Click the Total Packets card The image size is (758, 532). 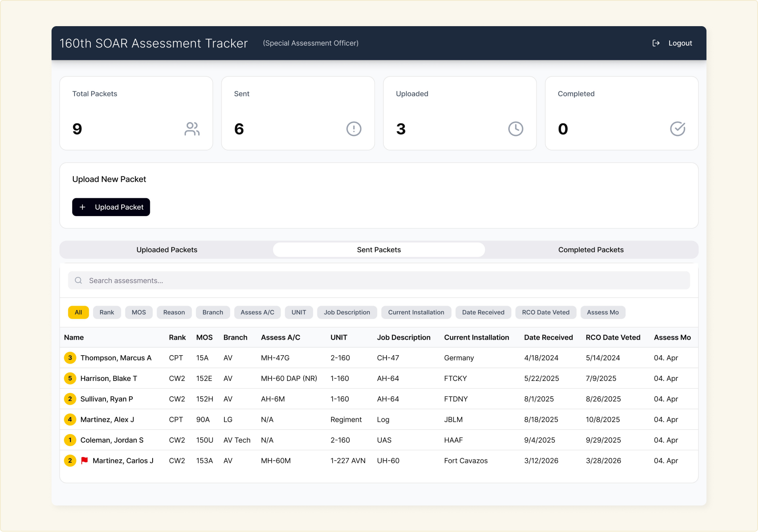(x=136, y=113)
